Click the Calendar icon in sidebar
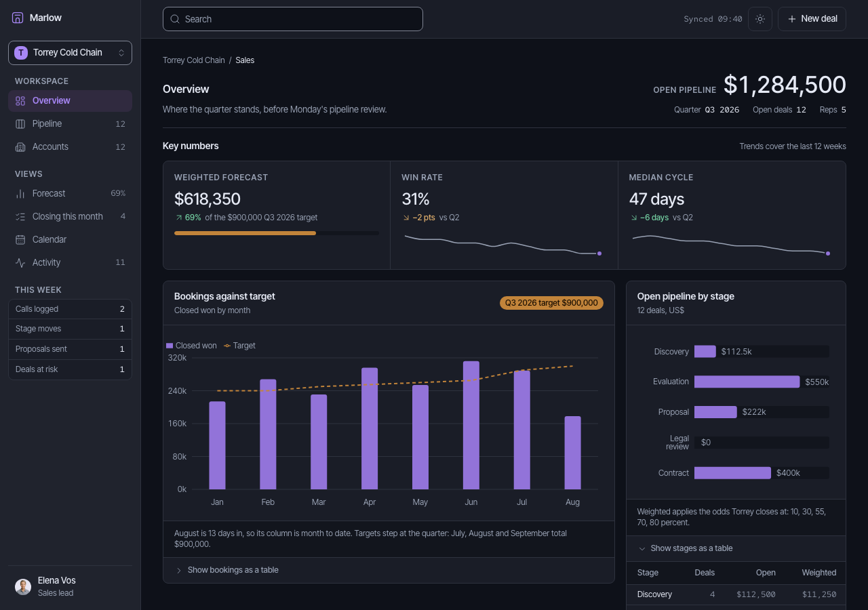The height and width of the screenshot is (610, 868). click(20, 240)
